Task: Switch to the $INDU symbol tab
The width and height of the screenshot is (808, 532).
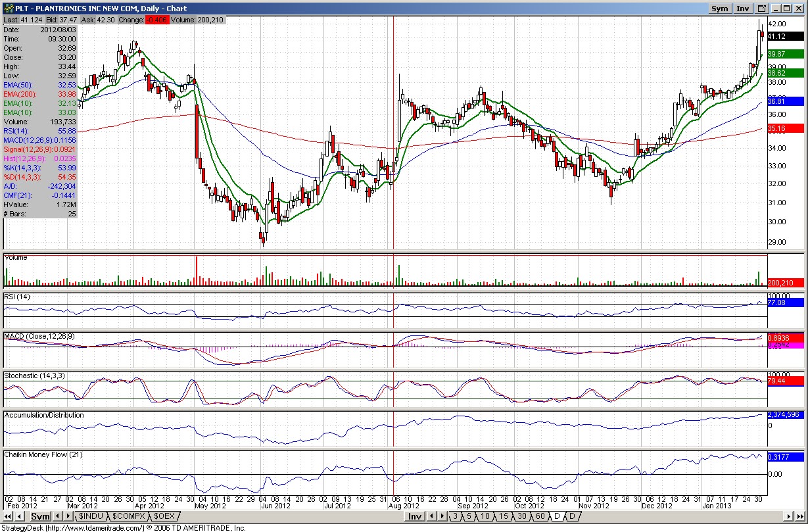Action: coord(89,516)
